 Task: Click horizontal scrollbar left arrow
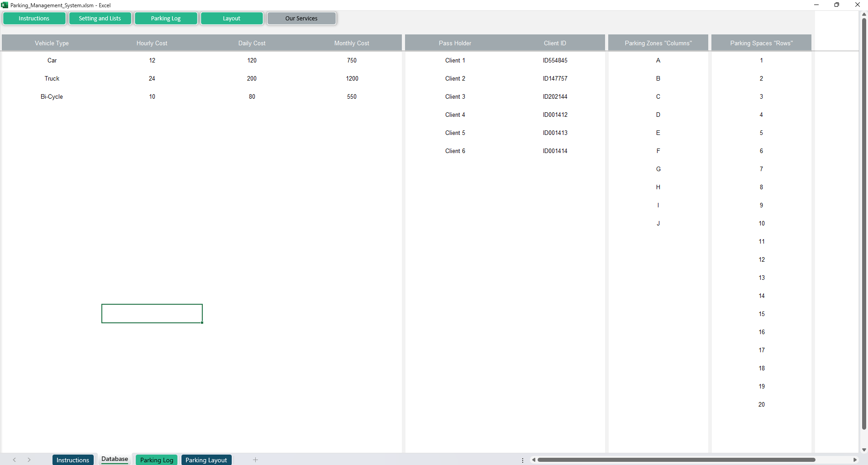coord(534,460)
